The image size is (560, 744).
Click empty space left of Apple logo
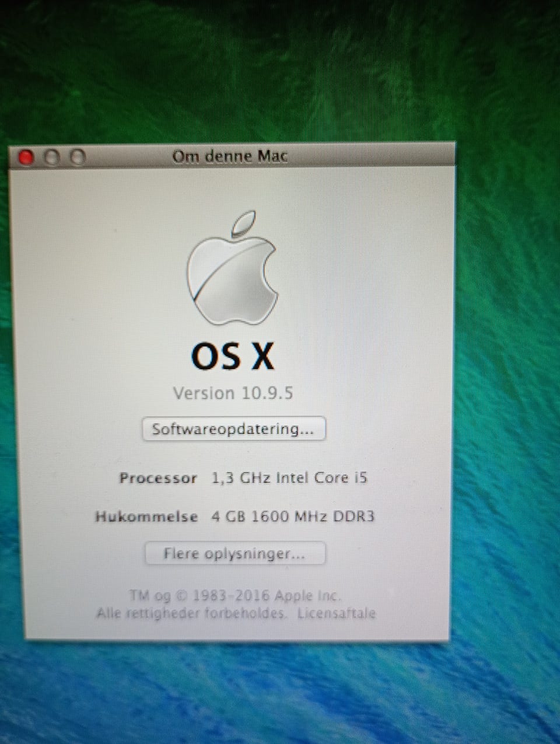pyautogui.click(x=99, y=268)
